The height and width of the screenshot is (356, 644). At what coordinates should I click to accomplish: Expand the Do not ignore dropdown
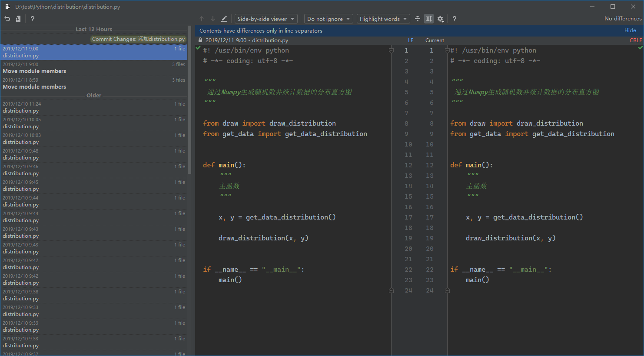329,19
